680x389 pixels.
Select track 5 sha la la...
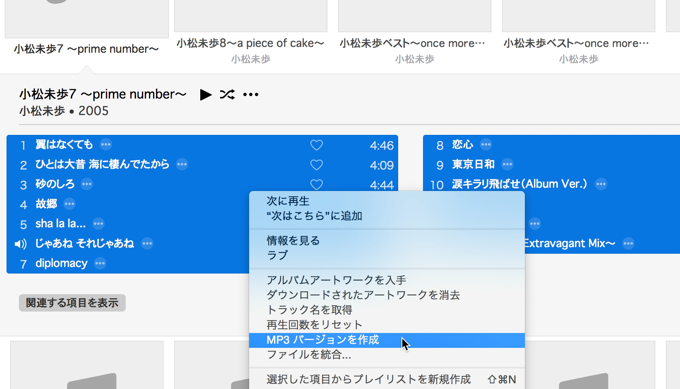(128, 224)
